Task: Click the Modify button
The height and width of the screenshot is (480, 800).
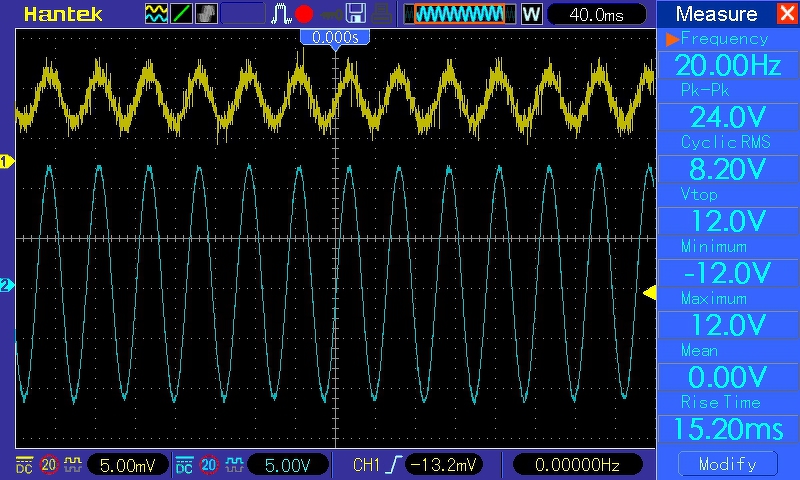Action: click(728, 464)
